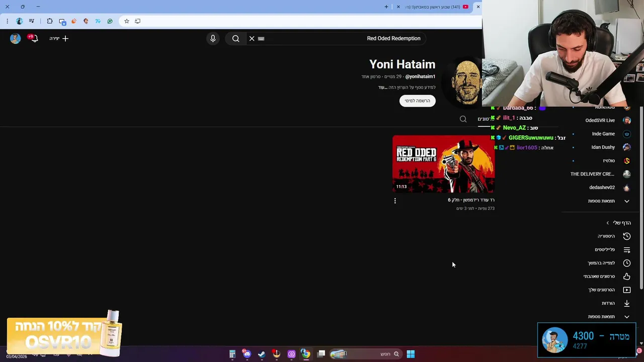Screen dimensions: 644x362
Task: Search within Yoni Hataim channel
Action: 463,119
